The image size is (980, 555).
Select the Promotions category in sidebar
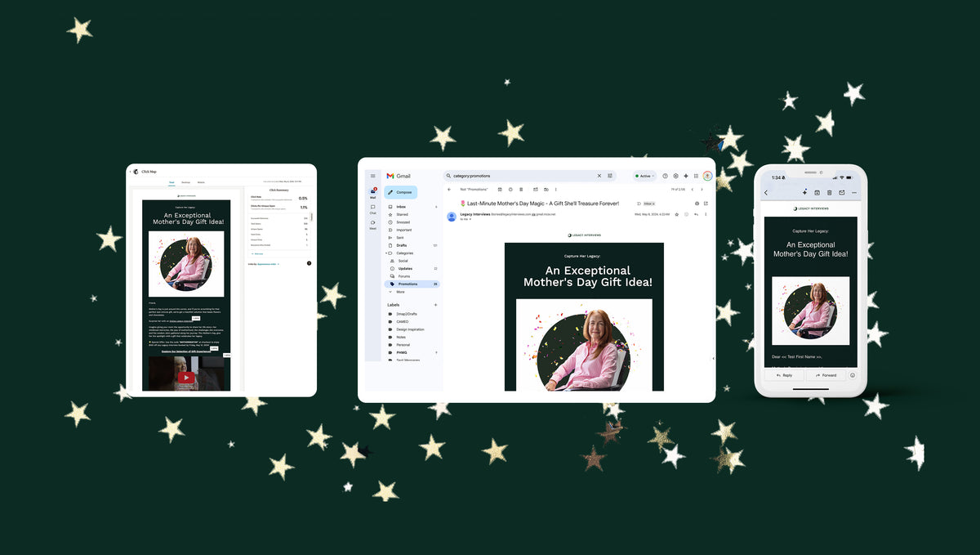407,284
